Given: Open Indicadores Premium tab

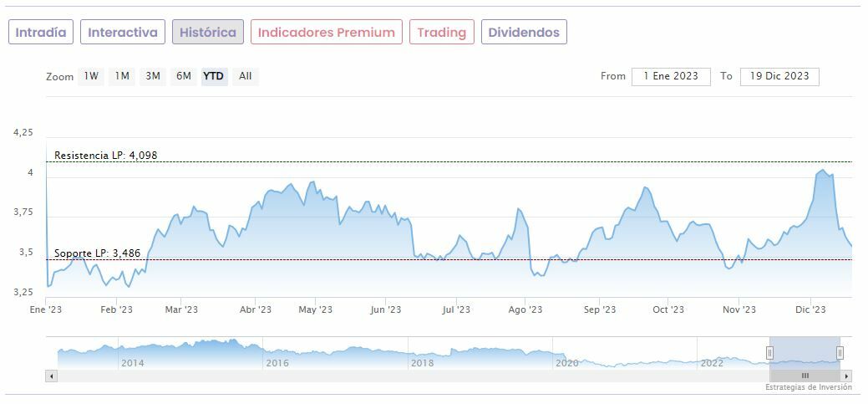Looking at the screenshot, I should (326, 33).
